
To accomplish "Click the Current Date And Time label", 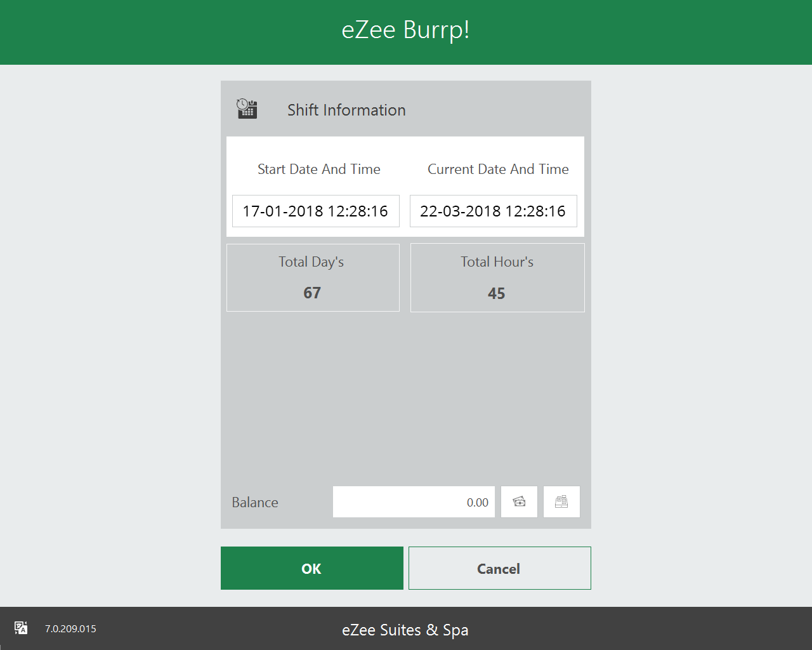I will (498, 169).
